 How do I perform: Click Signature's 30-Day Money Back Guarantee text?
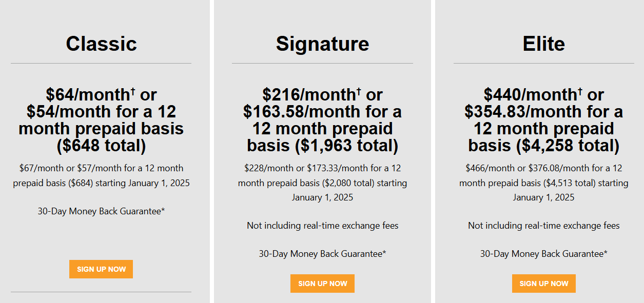(x=322, y=253)
